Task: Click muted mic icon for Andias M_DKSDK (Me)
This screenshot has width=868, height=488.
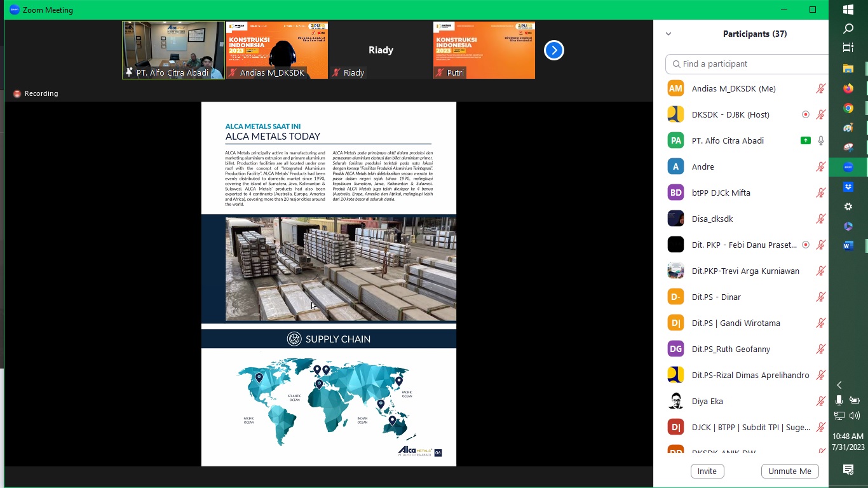Action: click(821, 88)
